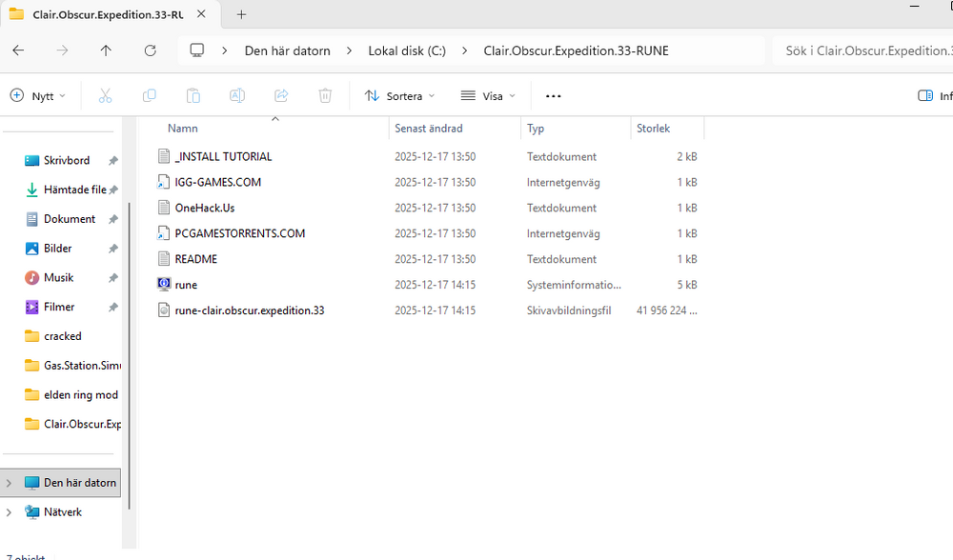Click the Share icon in toolbar

tap(281, 95)
